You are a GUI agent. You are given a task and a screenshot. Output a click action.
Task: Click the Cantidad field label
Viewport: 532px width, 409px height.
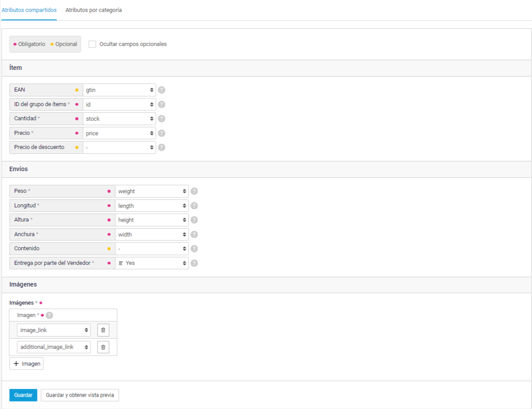(25, 118)
